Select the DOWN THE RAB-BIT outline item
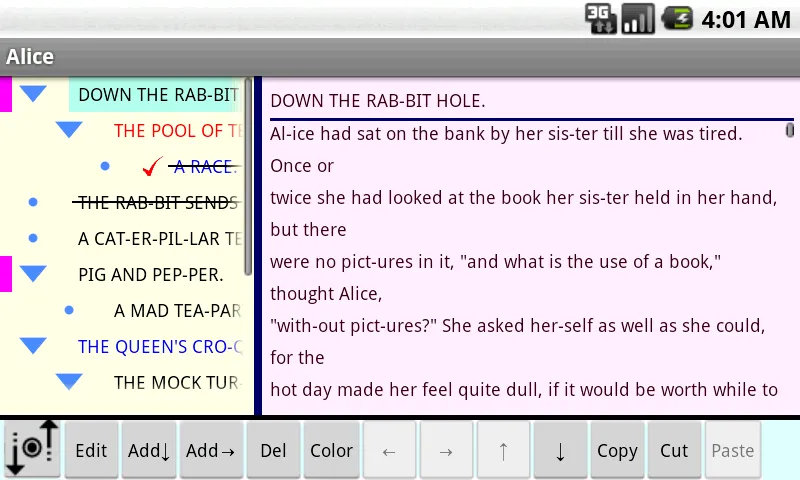This screenshot has height=480, width=800. (157, 95)
